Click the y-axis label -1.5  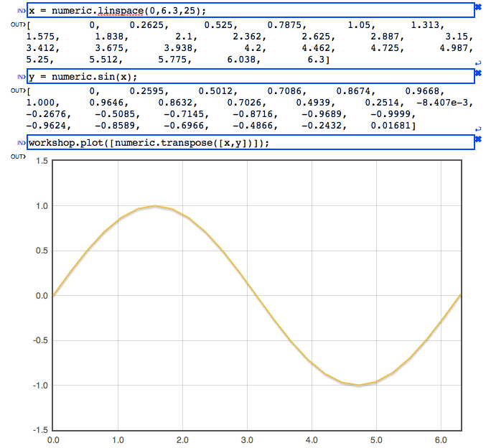coord(40,430)
